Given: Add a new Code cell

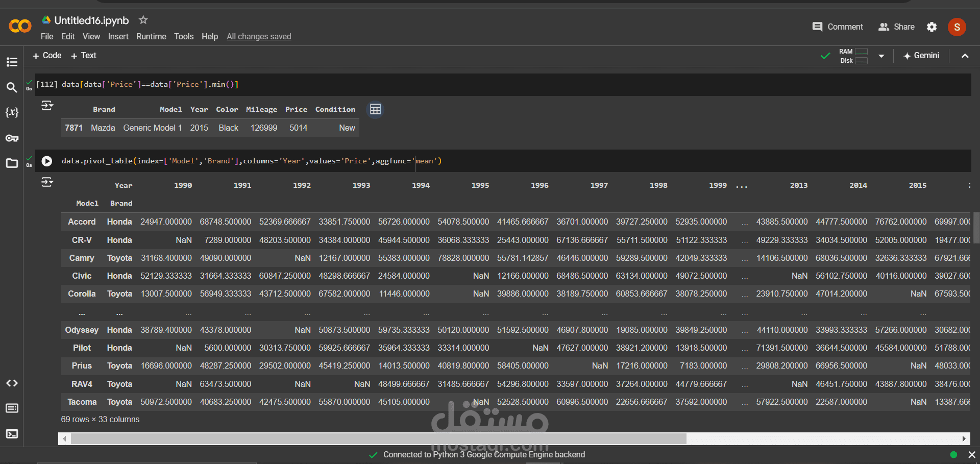Looking at the screenshot, I should [x=47, y=56].
